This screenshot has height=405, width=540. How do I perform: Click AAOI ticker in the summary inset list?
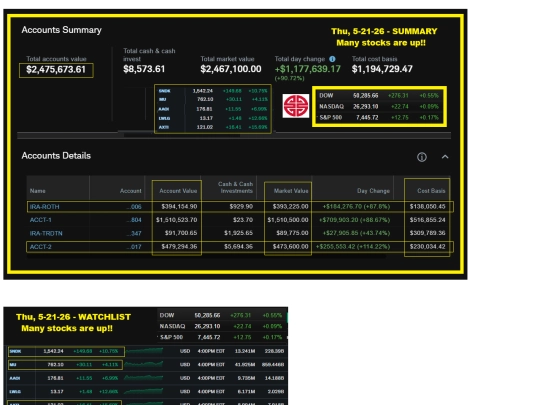(x=164, y=109)
